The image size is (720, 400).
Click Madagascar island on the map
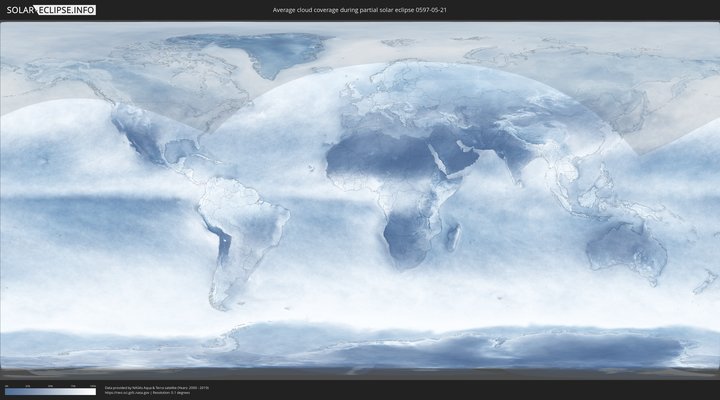coord(454,236)
